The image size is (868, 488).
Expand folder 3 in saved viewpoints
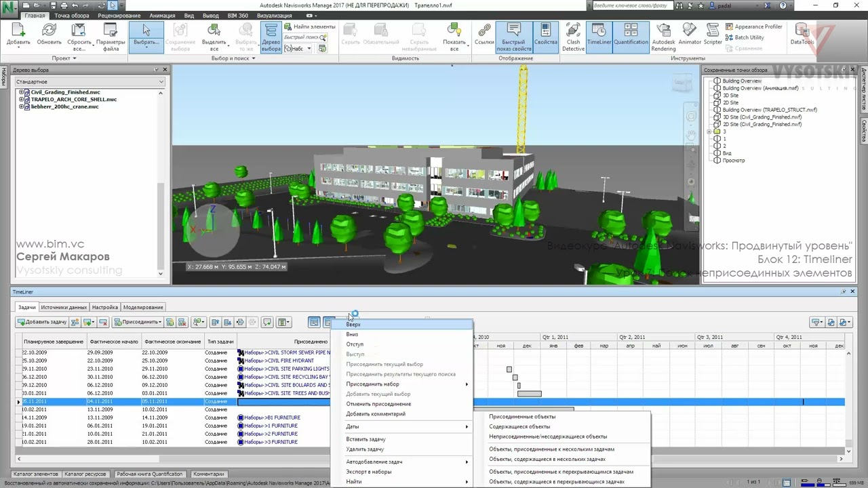coord(709,131)
